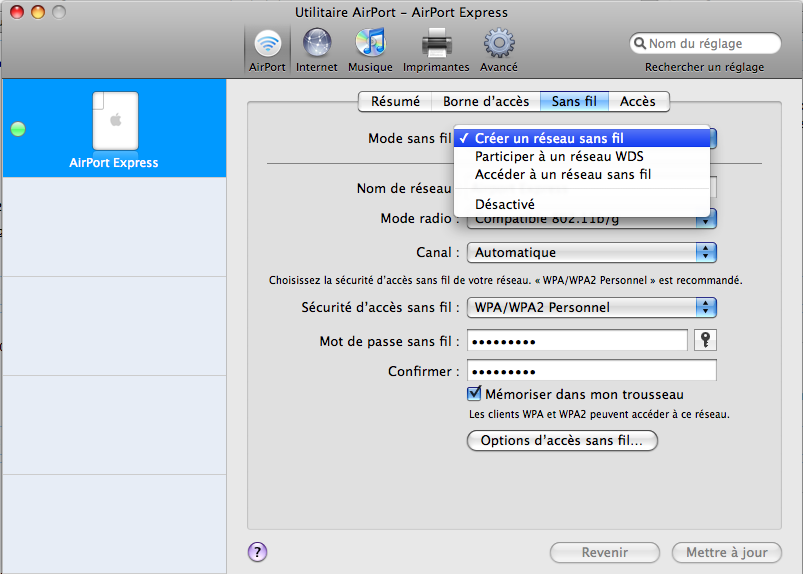Select the AirPort Express device icon

[115, 121]
